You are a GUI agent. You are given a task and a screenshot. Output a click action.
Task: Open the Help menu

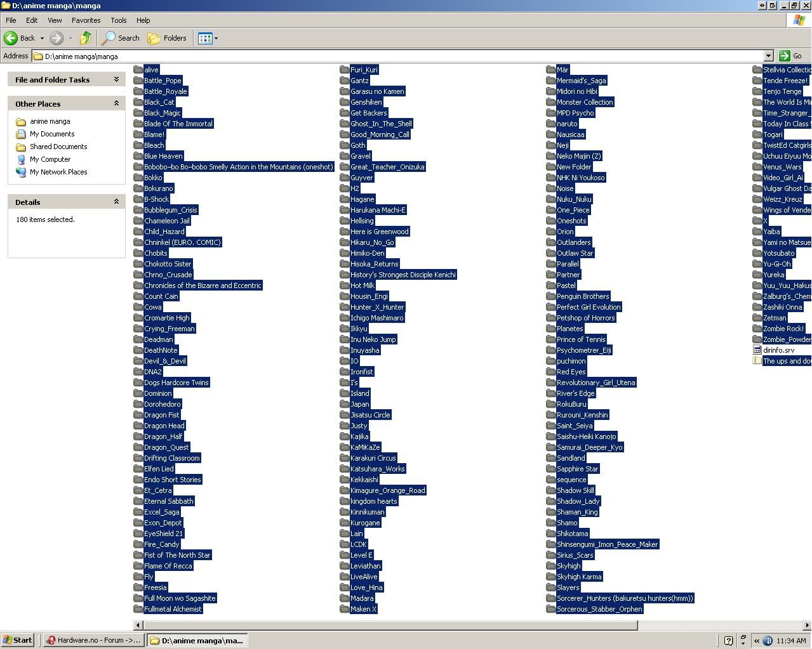pyautogui.click(x=143, y=20)
